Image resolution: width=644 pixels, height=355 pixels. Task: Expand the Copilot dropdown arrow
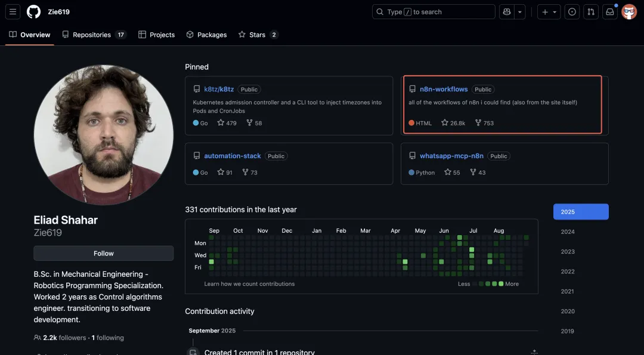pos(519,12)
